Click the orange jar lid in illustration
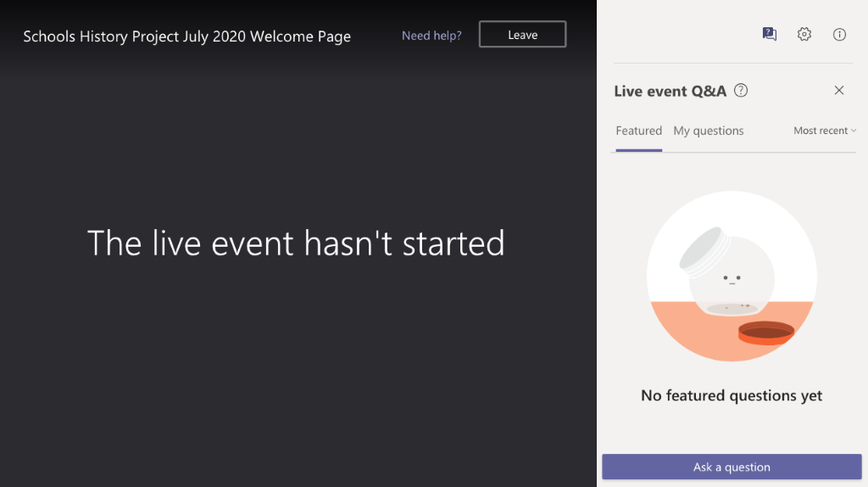Screen dimensions: 868x487 (766, 333)
